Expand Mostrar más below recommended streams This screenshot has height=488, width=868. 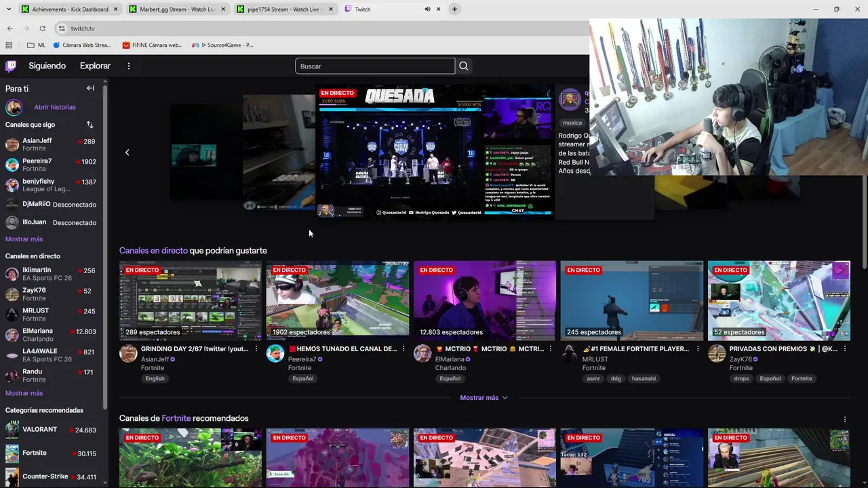[x=484, y=398]
